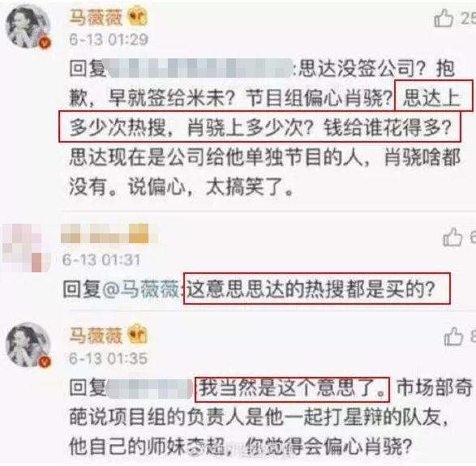Open the blurred username after 回复 in the 01:35 comment

pos(150,388)
